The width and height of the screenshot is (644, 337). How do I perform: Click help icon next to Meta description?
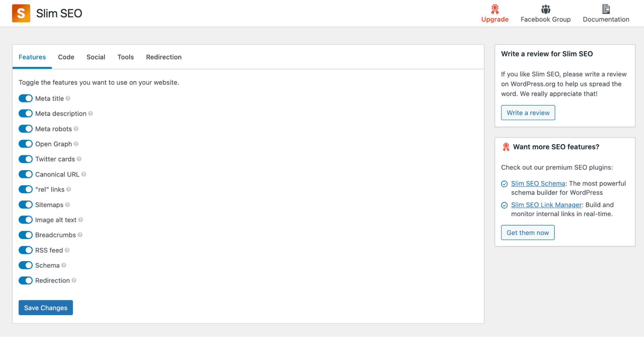click(91, 114)
